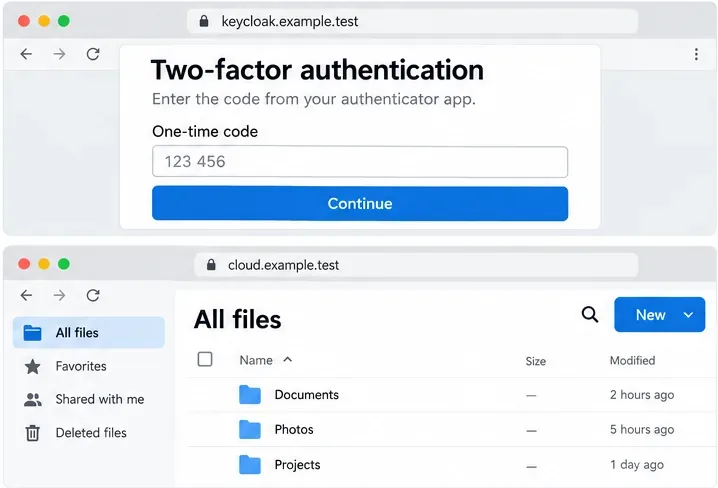Click back arrow in cloud window
718x488 pixels.
[x=27, y=295]
